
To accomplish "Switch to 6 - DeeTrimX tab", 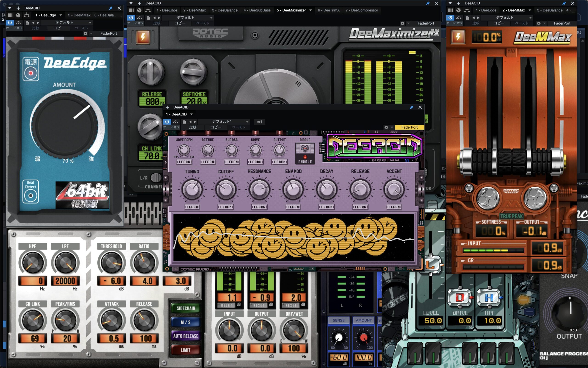I will (x=328, y=10).
